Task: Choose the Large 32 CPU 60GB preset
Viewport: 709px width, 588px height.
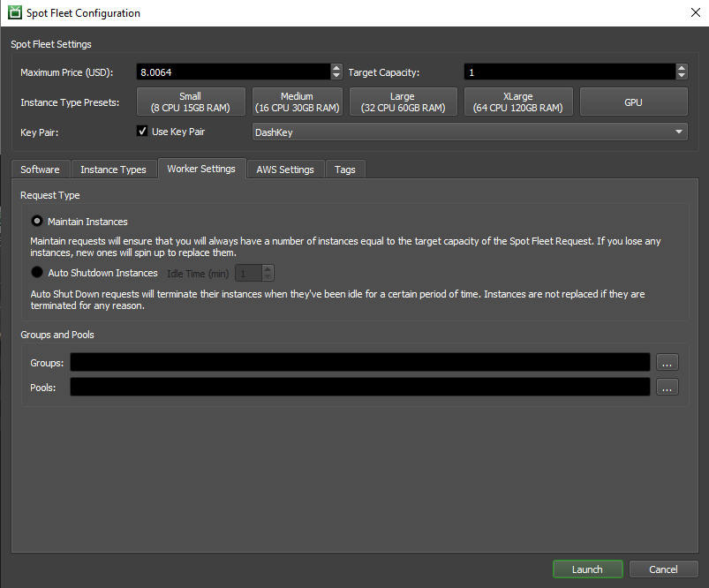Action: (x=404, y=102)
